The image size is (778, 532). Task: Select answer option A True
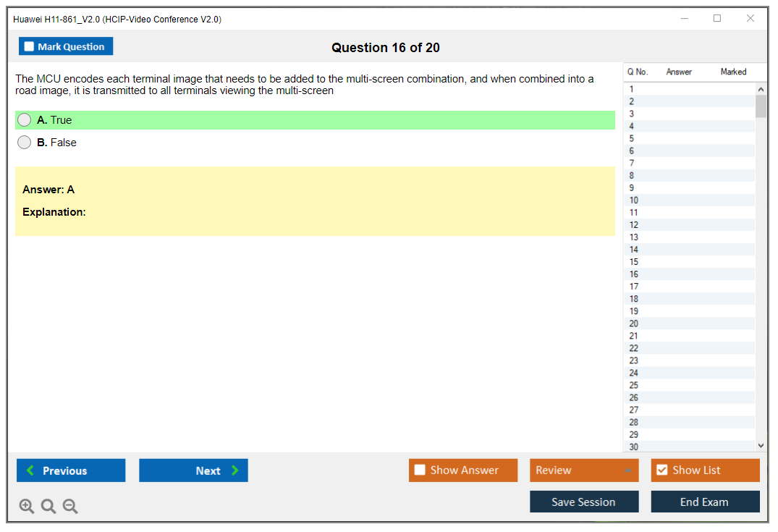point(25,120)
